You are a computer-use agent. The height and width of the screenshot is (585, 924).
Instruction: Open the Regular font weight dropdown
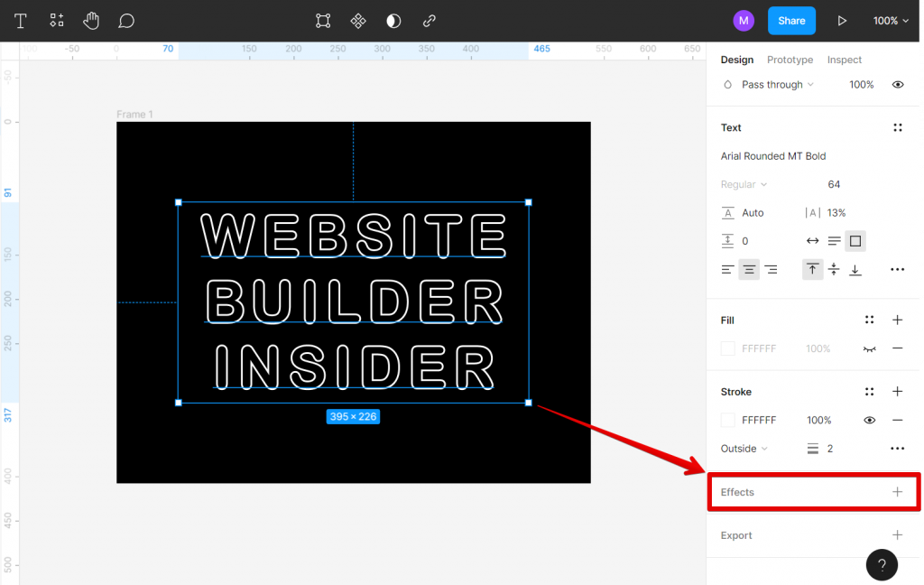(x=744, y=184)
